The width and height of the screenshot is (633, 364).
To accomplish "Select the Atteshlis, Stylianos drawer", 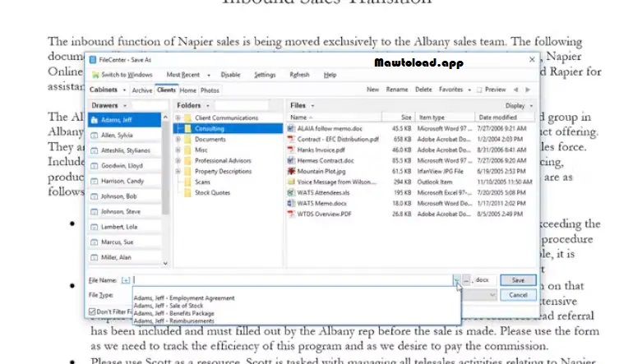I will (125, 150).
